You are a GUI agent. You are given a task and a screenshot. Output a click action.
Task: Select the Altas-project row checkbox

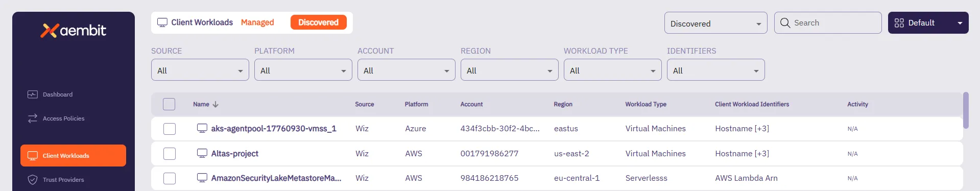point(170,154)
